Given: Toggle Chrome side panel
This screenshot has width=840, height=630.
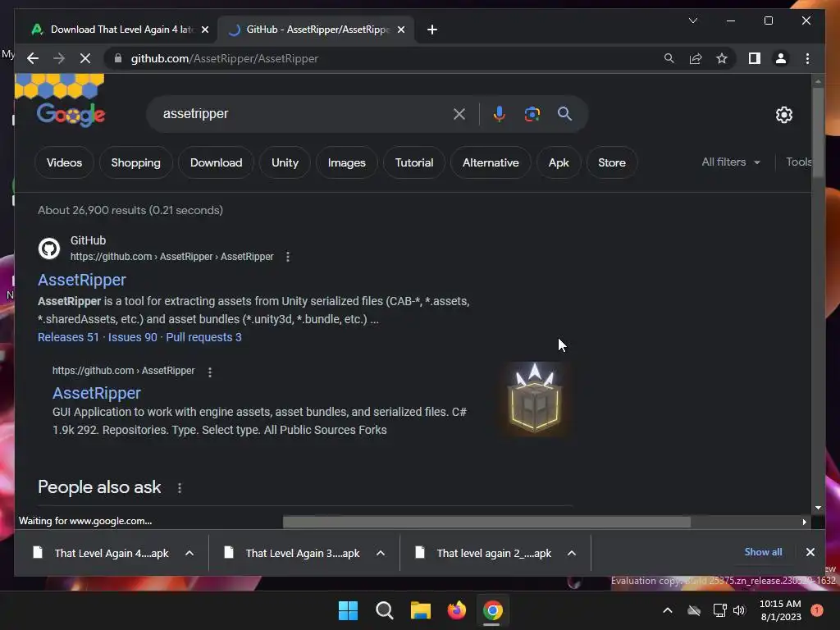Looking at the screenshot, I should tap(755, 58).
